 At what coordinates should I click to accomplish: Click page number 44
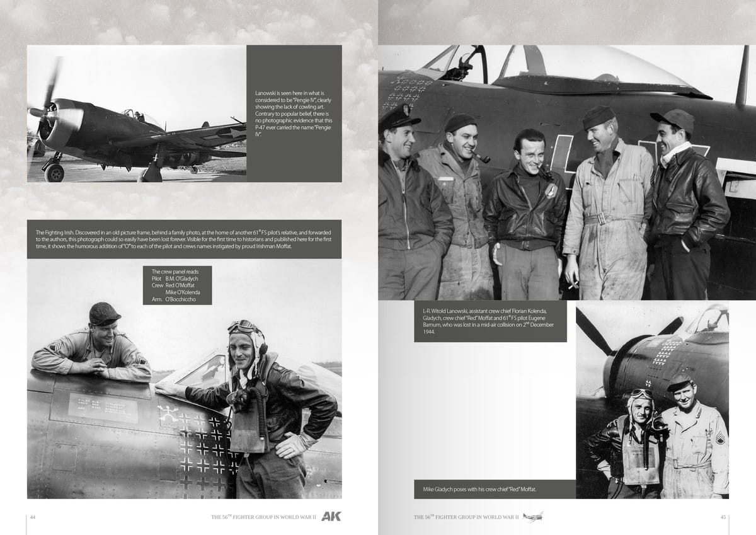[x=33, y=517]
